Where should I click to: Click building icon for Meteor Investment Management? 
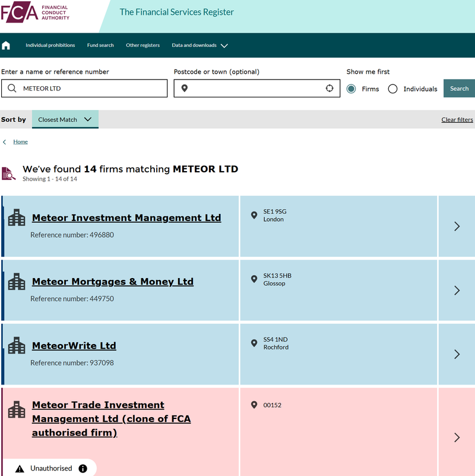(17, 217)
